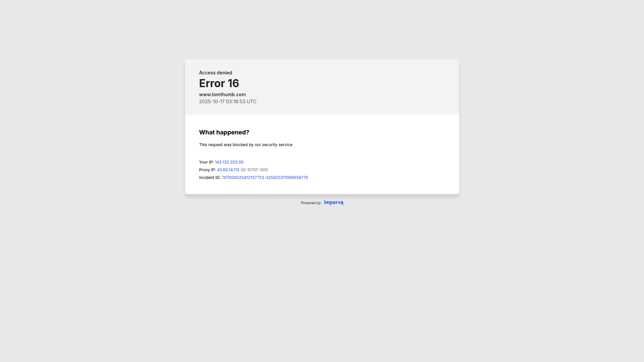The image size is (644, 362).
Task: Select the 2025-10-17 timestamp text
Action: [228, 101]
